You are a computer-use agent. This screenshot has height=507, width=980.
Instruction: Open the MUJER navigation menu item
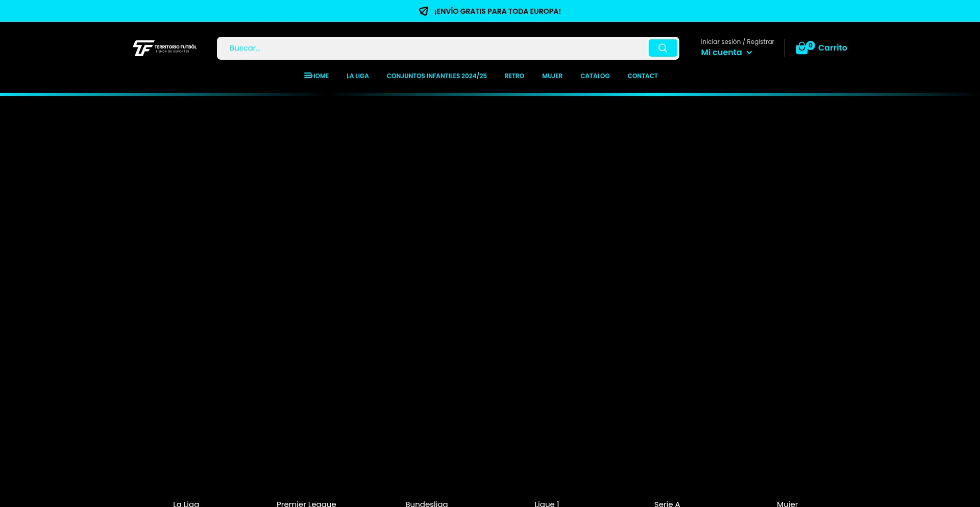tap(552, 76)
